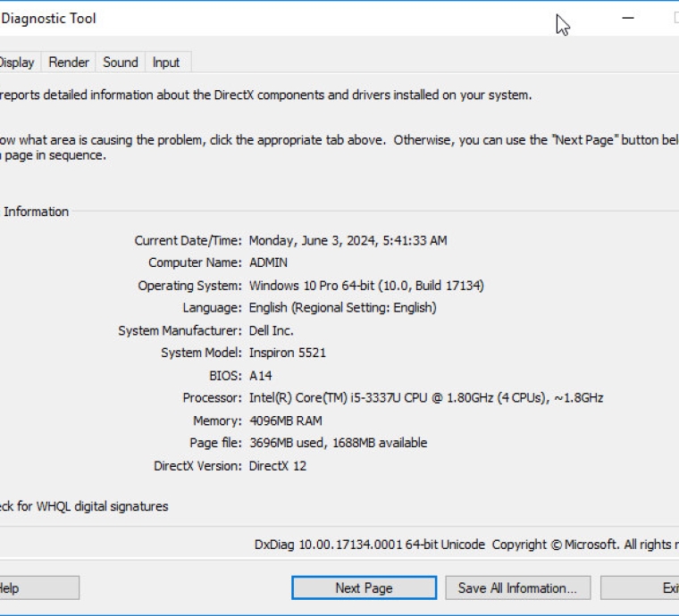Select the Sound tab
Viewport: 679px width, 616px height.
[x=121, y=62]
